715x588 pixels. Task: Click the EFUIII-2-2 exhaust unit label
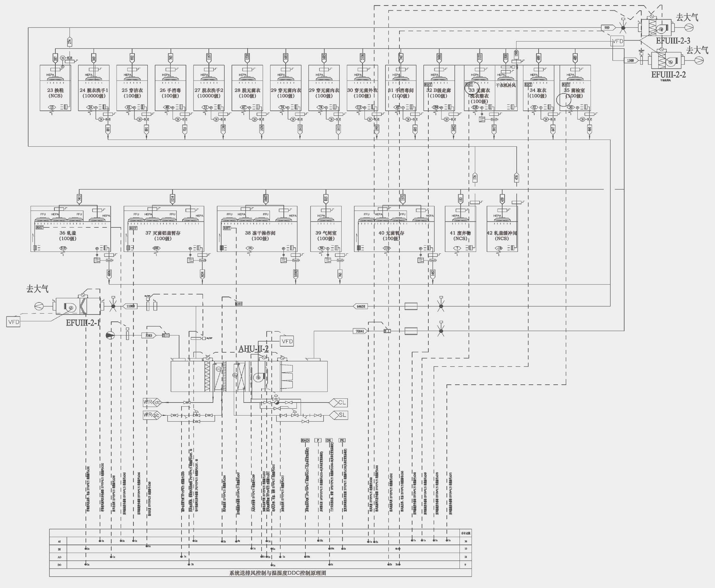coord(668,75)
